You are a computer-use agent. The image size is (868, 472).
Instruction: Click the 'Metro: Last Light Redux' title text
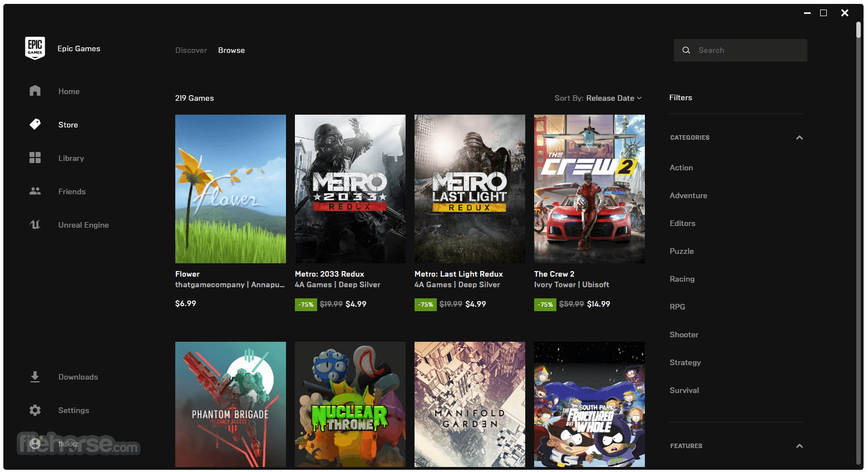pos(458,274)
